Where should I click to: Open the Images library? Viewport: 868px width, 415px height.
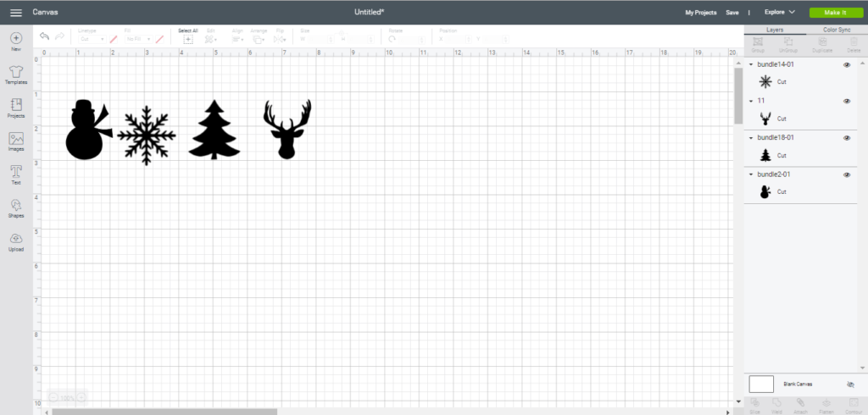pos(16,141)
